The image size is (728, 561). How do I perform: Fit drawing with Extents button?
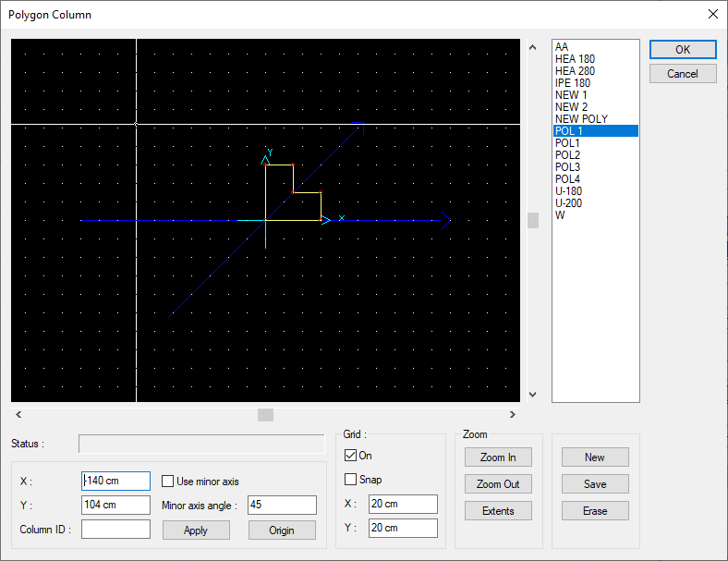(498, 511)
